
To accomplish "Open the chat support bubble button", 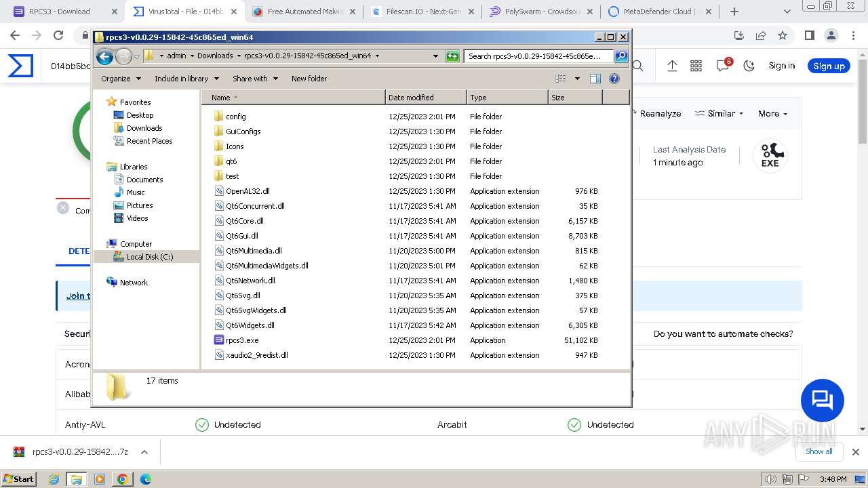I will (x=823, y=401).
